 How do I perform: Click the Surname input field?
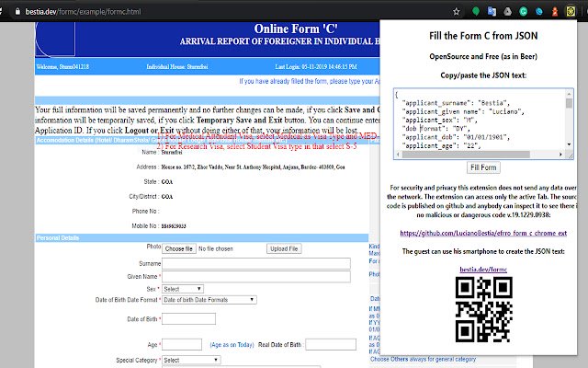point(256,264)
